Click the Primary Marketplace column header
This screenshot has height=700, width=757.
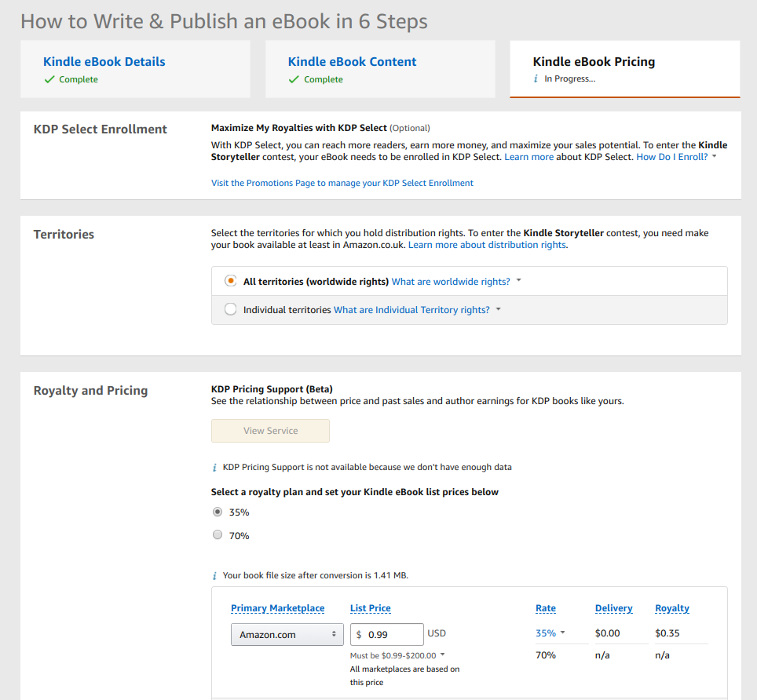tap(278, 608)
